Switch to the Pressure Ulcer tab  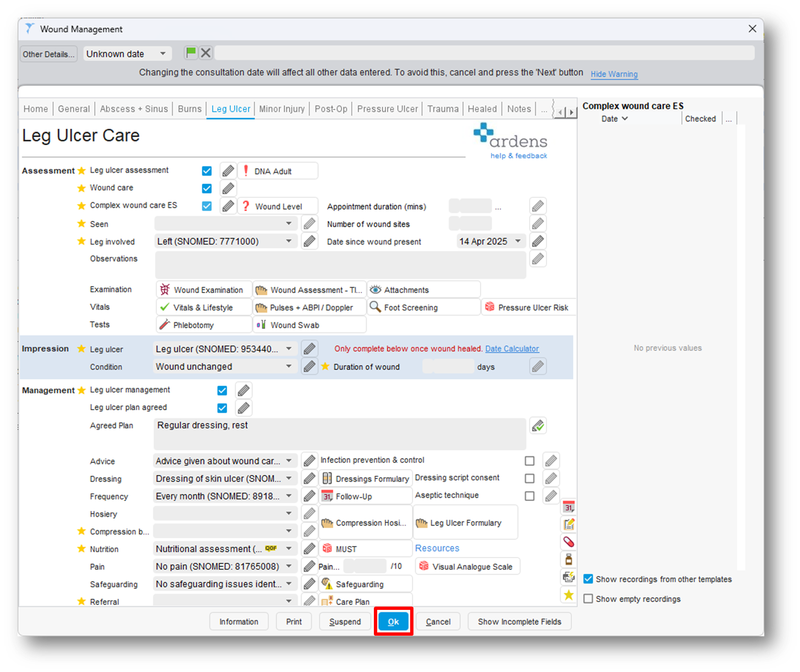(x=388, y=109)
